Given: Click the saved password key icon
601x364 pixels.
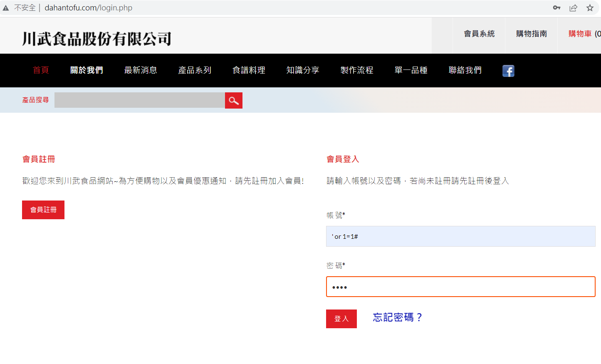Looking at the screenshot, I should [556, 7].
